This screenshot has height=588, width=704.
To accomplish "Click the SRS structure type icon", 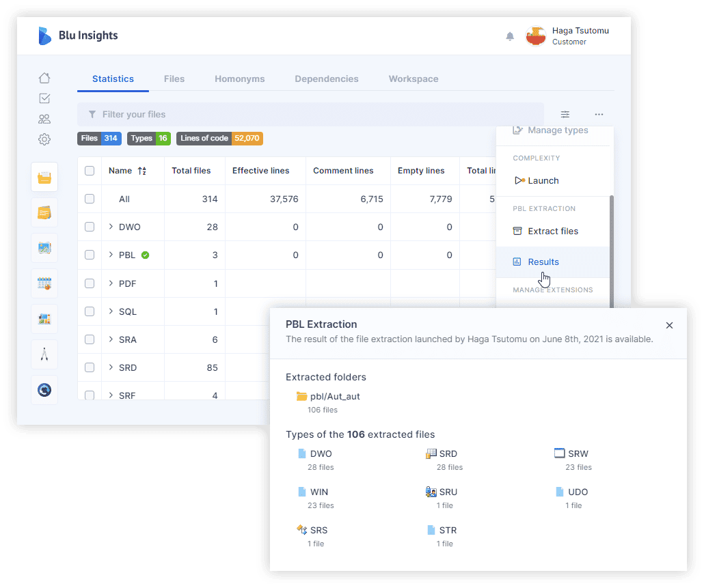I will point(301,530).
